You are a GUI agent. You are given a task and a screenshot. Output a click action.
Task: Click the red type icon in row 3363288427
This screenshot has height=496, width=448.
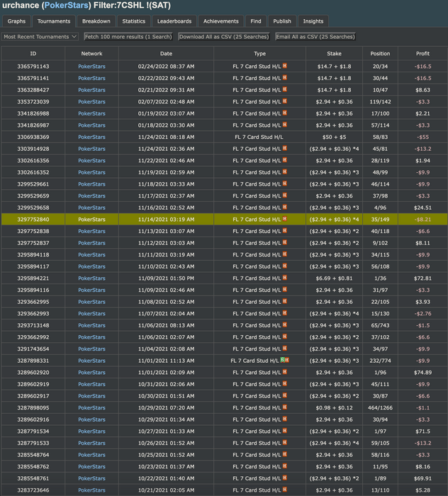click(285, 89)
